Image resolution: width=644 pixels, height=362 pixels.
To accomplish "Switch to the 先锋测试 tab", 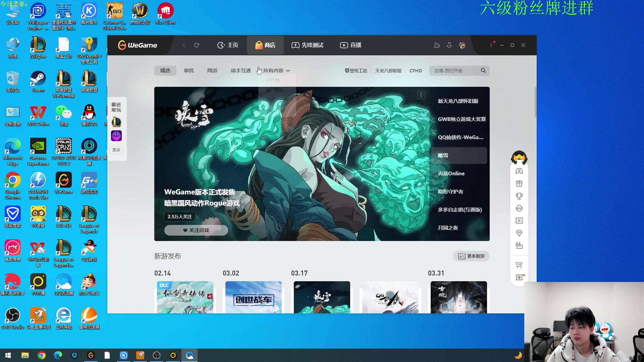I will point(308,45).
